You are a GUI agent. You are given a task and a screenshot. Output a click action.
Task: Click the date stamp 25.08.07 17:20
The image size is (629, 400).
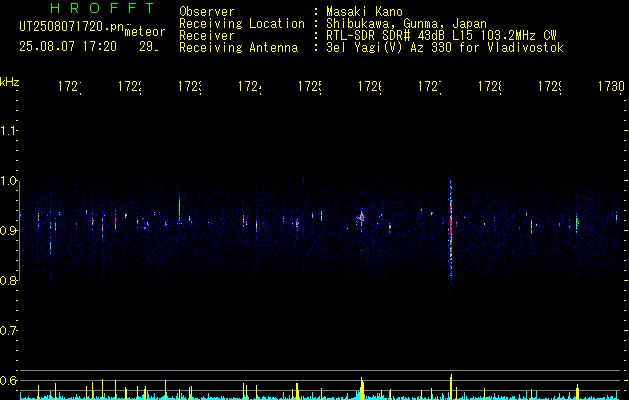[x=68, y=47]
